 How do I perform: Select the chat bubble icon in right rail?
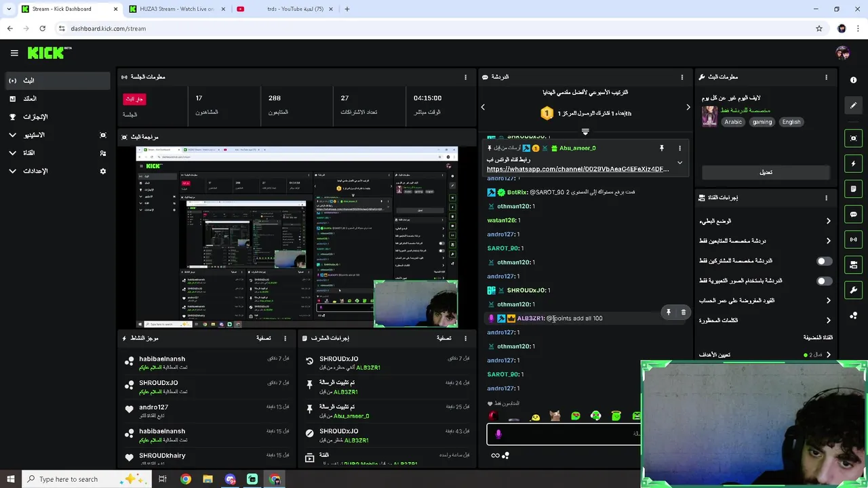coord(853,214)
